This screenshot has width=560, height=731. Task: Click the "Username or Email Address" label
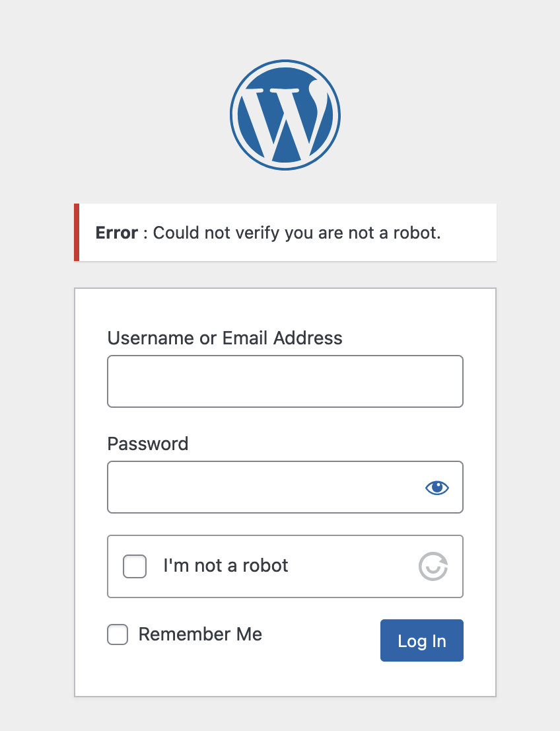pos(225,338)
